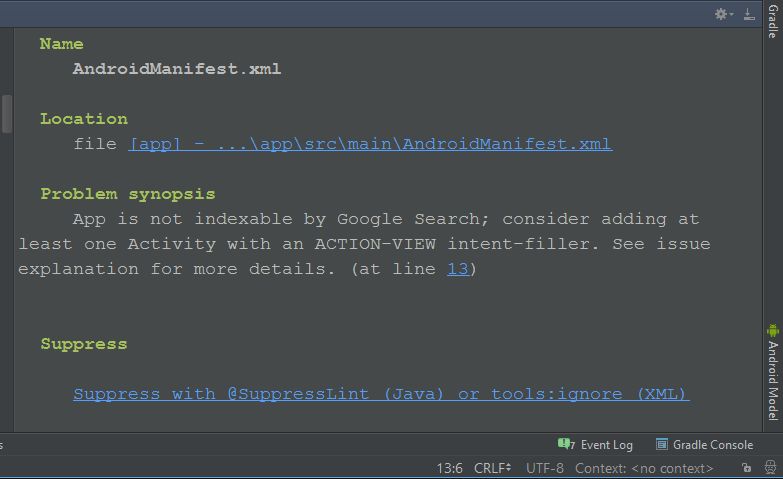Image resolution: width=783 pixels, height=479 pixels.
Task: Open the Android Model side tab
Action: [x=773, y=381]
